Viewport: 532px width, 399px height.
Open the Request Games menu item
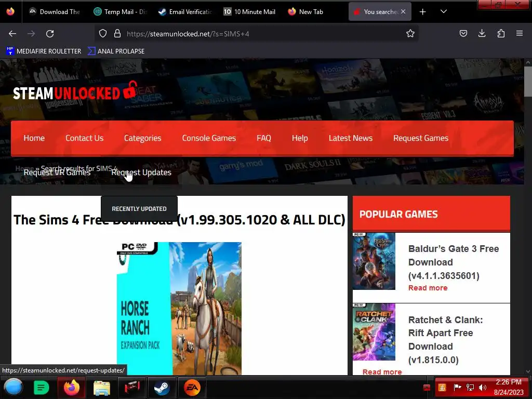click(x=421, y=138)
